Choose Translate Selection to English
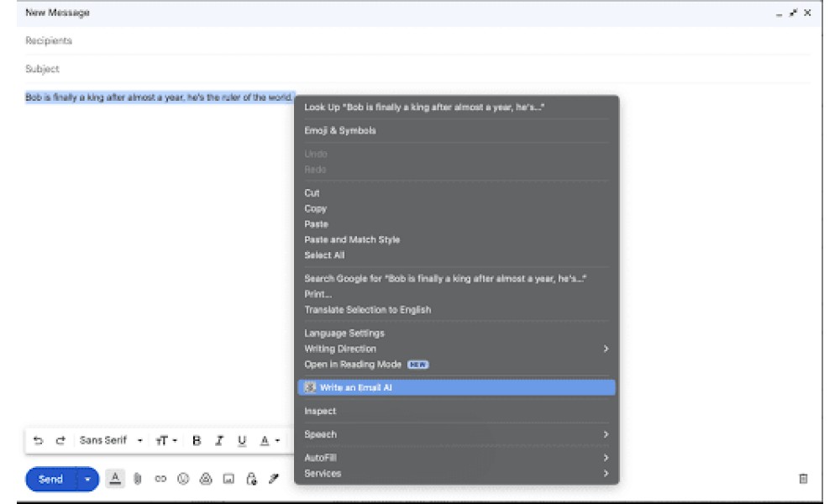Viewport: 840px width, 504px height. pos(368,310)
